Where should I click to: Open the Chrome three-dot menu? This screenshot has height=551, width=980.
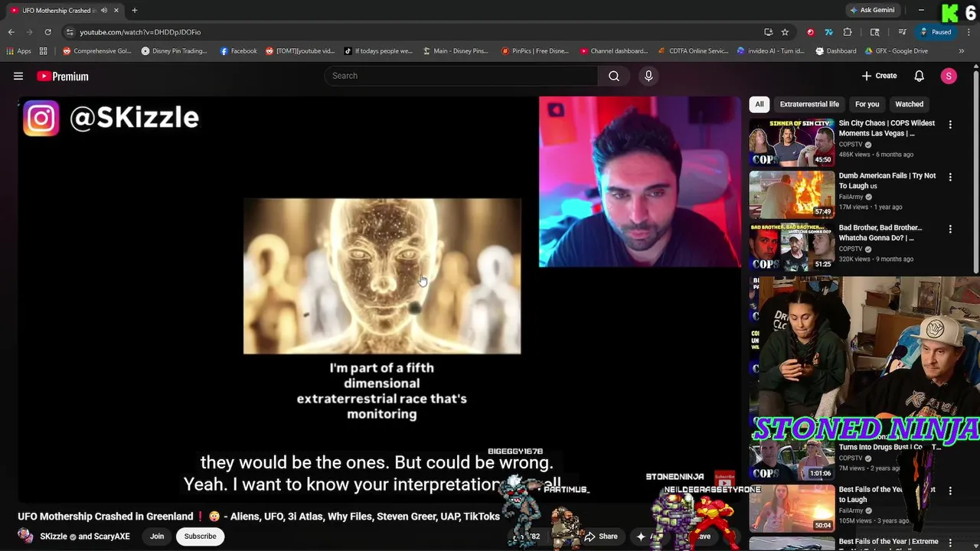point(968,32)
